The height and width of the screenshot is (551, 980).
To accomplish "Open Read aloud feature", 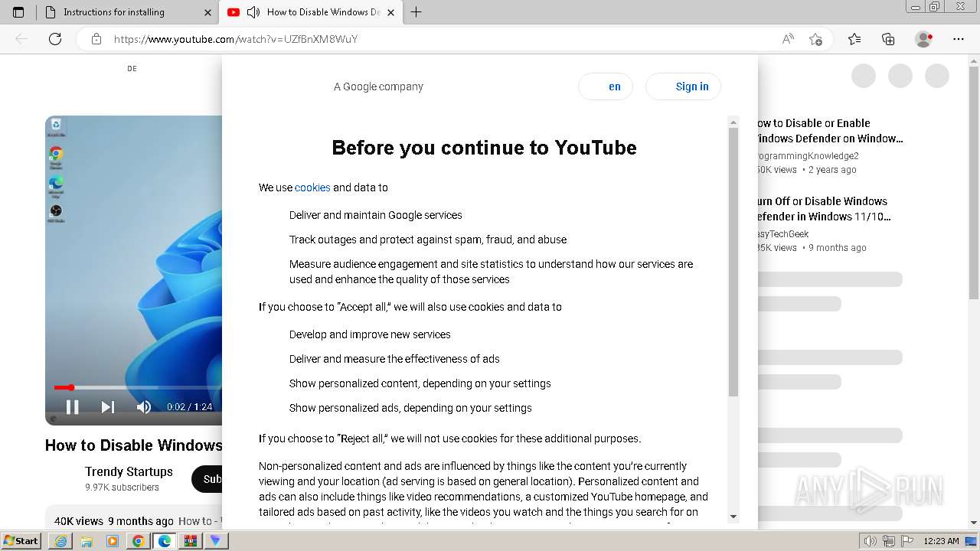I will (x=788, y=39).
